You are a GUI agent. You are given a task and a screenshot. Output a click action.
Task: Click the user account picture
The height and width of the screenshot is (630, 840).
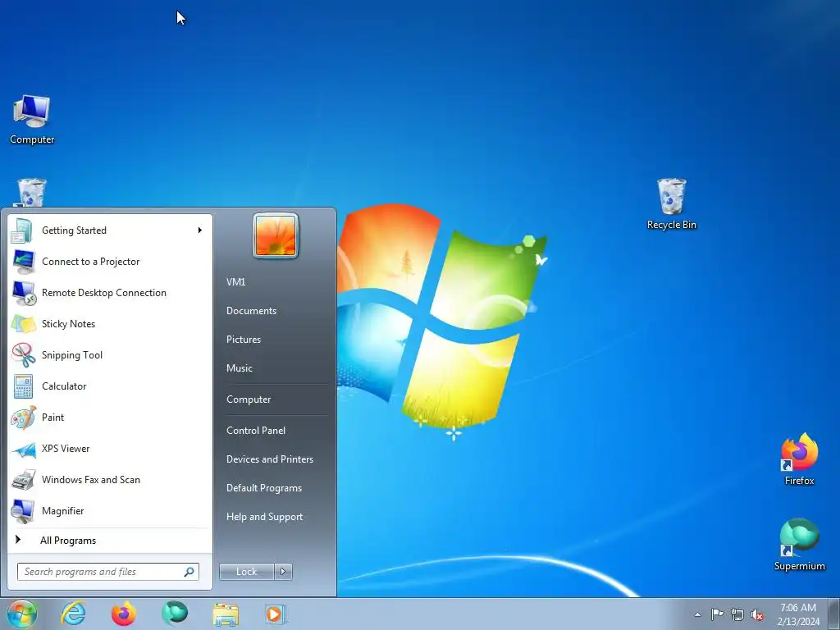[276, 235]
